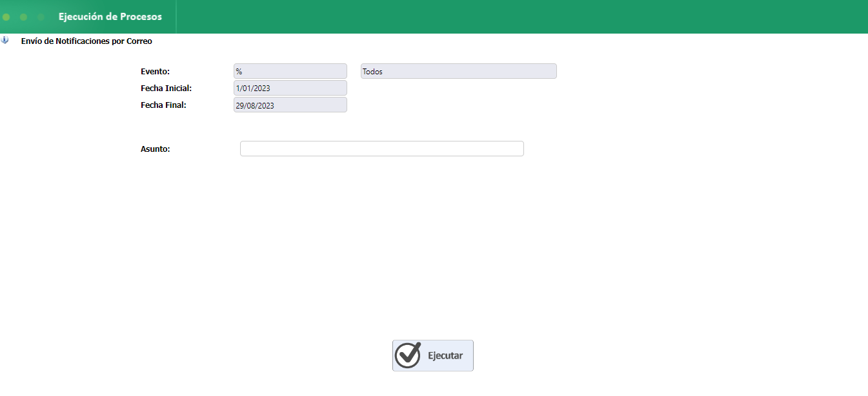This screenshot has width=868, height=396.
Task: Click the Fecha Inicial label
Action: tap(166, 88)
